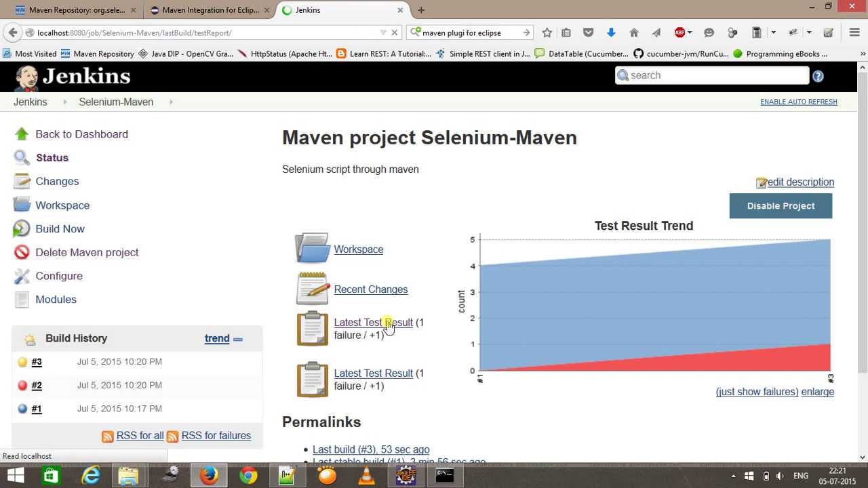Open the Programming eBooks bookmark
The width and height of the screenshot is (868, 488).
point(780,54)
